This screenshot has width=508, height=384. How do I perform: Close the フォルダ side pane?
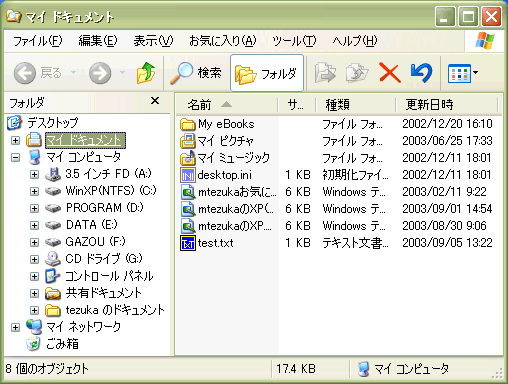click(155, 101)
